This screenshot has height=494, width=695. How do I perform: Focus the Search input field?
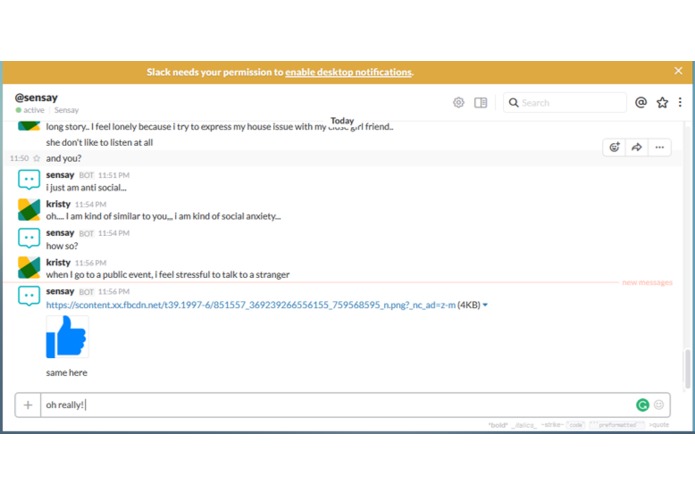[x=565, y=103]
